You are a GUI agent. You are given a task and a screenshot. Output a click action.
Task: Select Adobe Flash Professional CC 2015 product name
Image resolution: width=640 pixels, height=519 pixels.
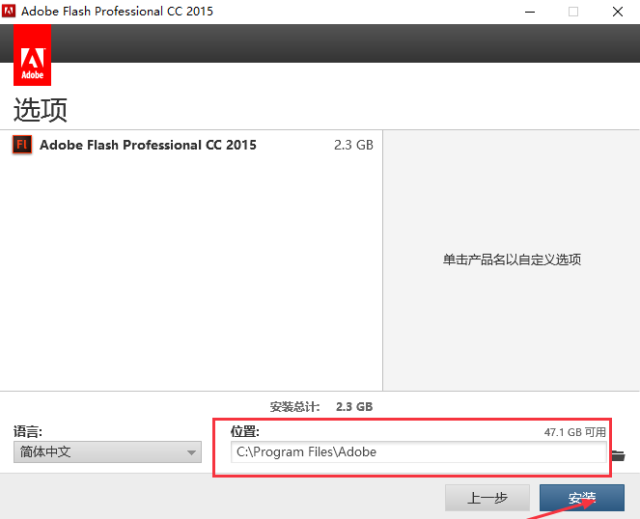(148, 145)
